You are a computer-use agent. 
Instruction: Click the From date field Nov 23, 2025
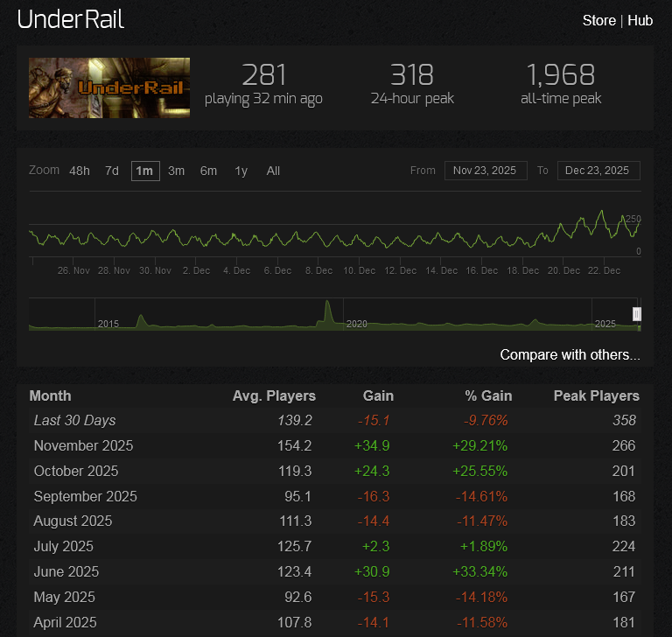(x=486, y=171)
